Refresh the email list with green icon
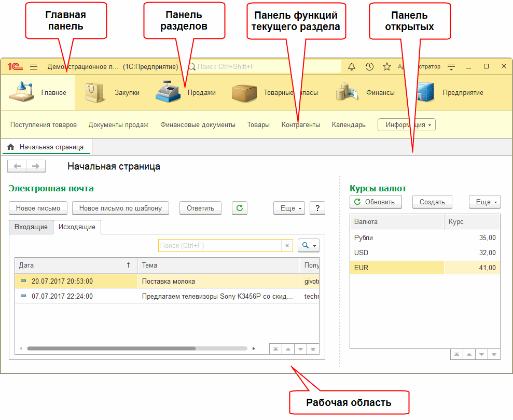Image resolution: width=513 pixels, height=420 pixels. [240, 208]
